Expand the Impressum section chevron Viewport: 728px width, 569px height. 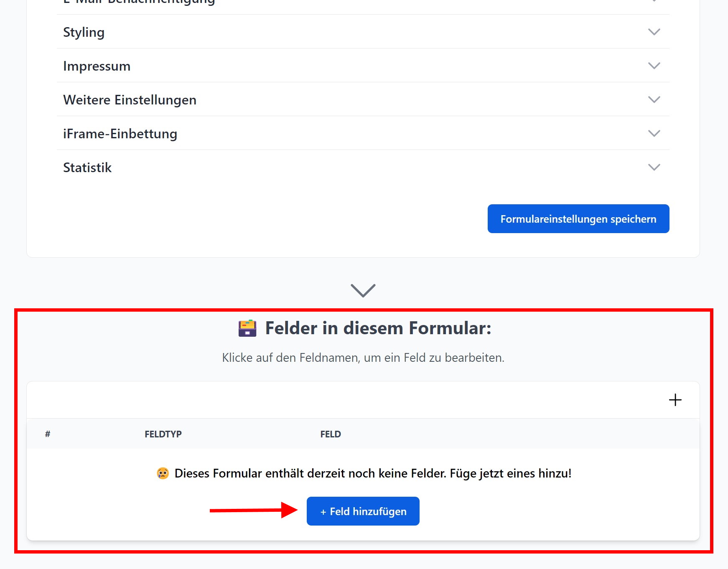tap(654, 66)
